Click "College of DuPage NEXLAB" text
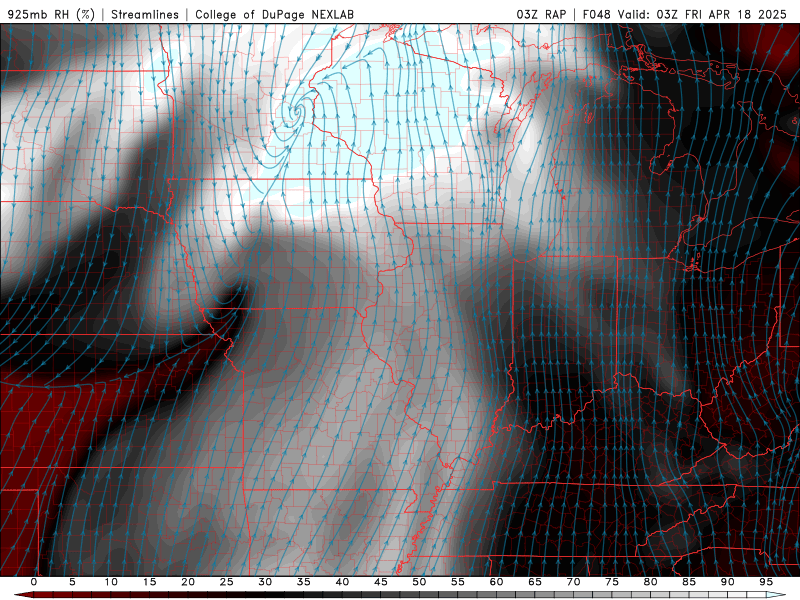Screen dimensions: 800x600 click(x=274, y=14)
